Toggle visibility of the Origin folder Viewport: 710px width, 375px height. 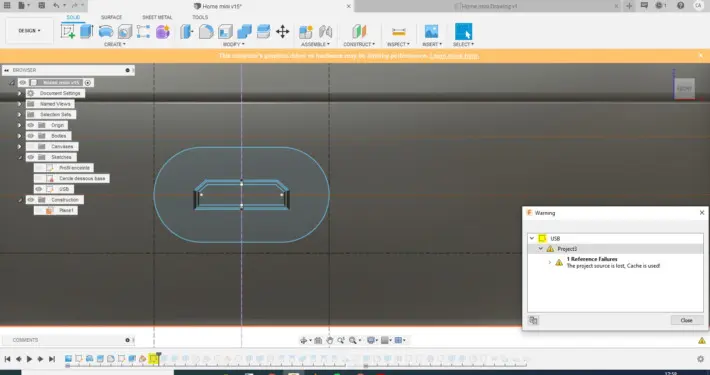pos(30,125)
